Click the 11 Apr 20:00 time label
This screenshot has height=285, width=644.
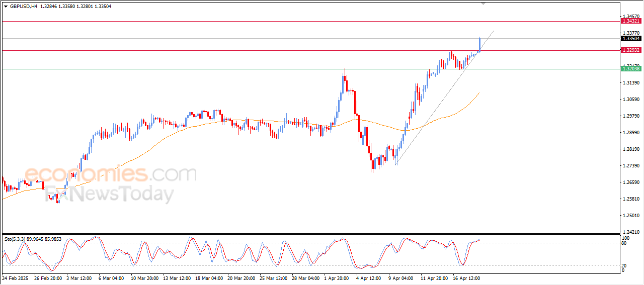click(434, 277)
